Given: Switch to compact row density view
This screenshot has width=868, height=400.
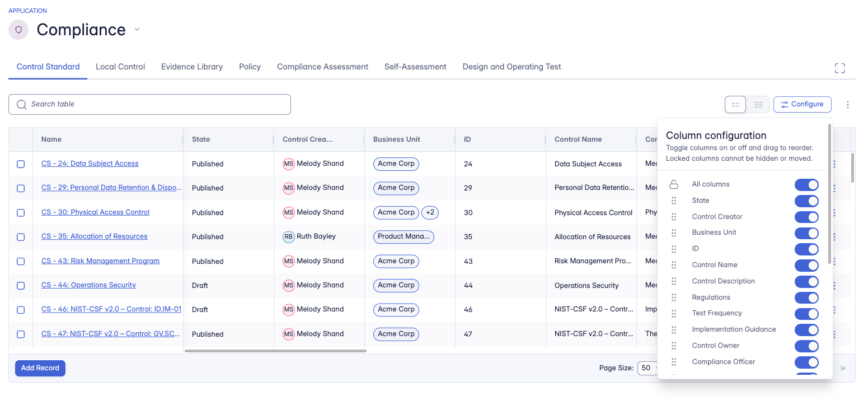Looking at the screenshot, I should pyautogui.click(x=758, y=105).
